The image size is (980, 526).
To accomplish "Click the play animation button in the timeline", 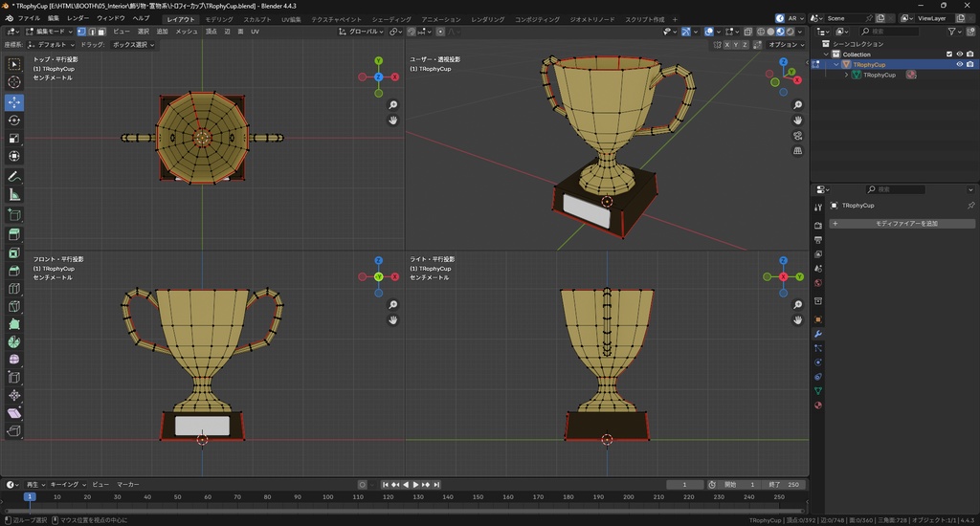I will click(416, 485).
